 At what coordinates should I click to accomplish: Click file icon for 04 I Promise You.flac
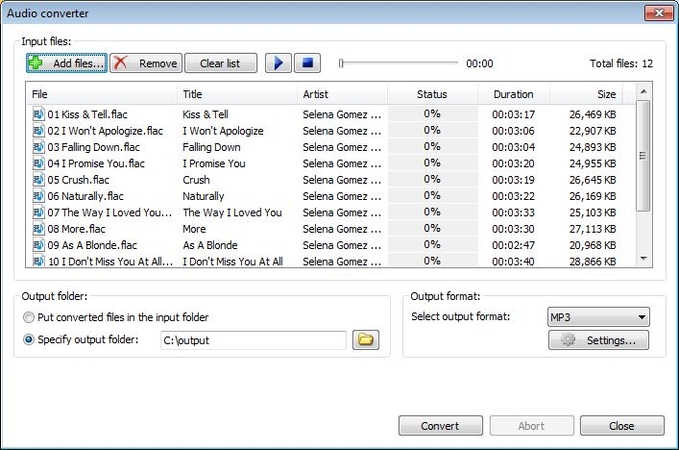pyautogui.click(x=39, y=163)
